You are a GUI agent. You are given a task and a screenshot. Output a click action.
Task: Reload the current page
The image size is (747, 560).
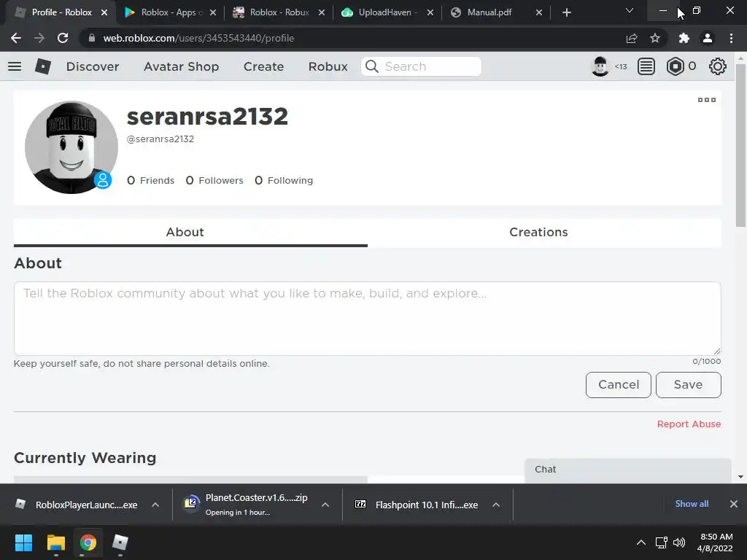point(63,38)
